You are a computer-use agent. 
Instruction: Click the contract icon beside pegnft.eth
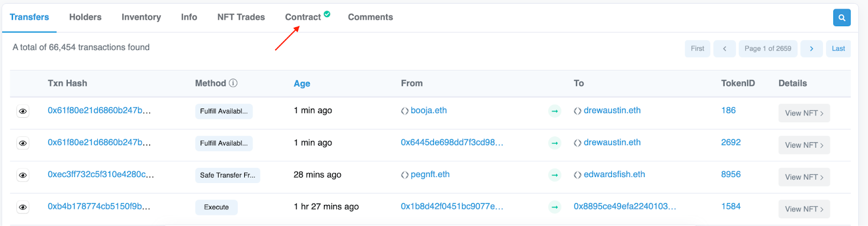coord(405,175)
